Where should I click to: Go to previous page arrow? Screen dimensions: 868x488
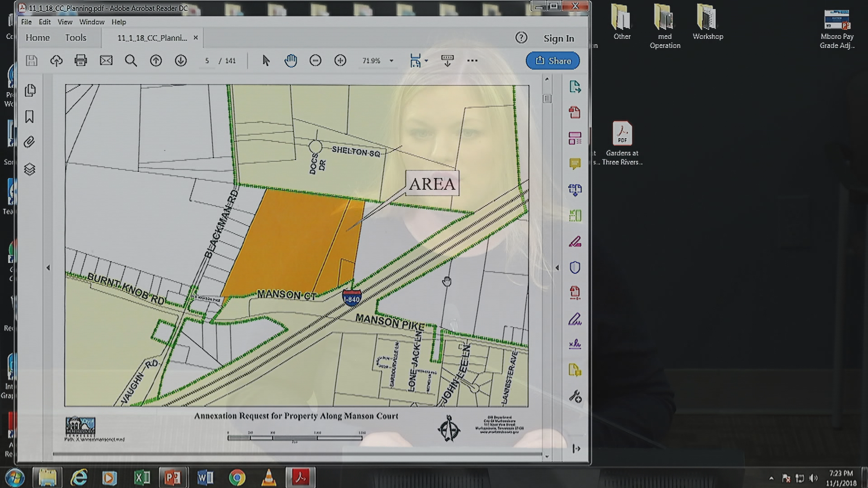(x=156, y=61)
